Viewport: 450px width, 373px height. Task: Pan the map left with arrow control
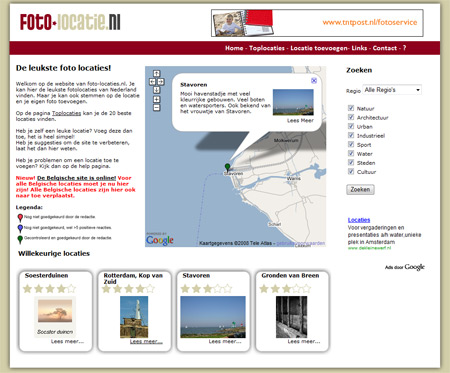pyautogui.click(x=152, y=82)
